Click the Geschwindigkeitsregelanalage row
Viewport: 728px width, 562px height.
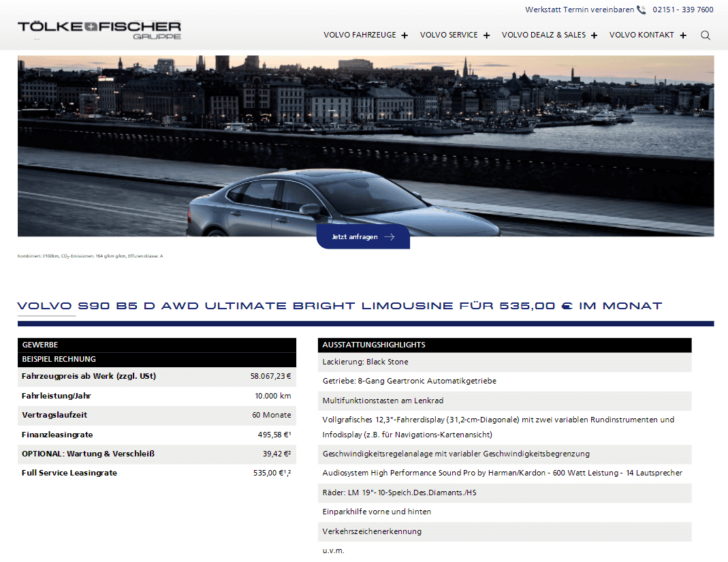click(x=505, y=454)
